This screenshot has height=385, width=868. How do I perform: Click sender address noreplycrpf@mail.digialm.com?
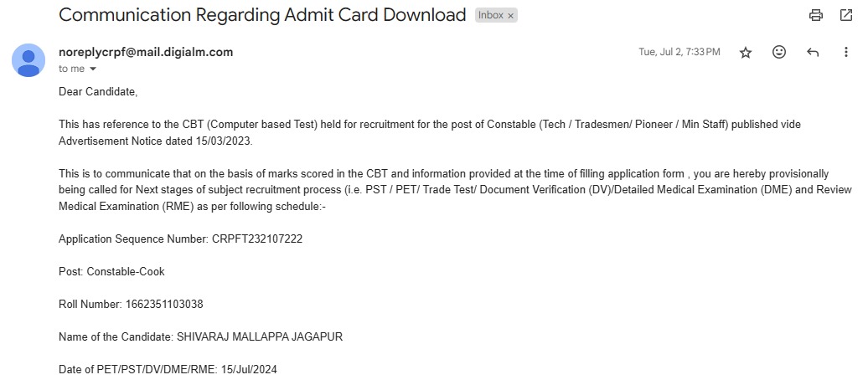(x=146, y=52)
